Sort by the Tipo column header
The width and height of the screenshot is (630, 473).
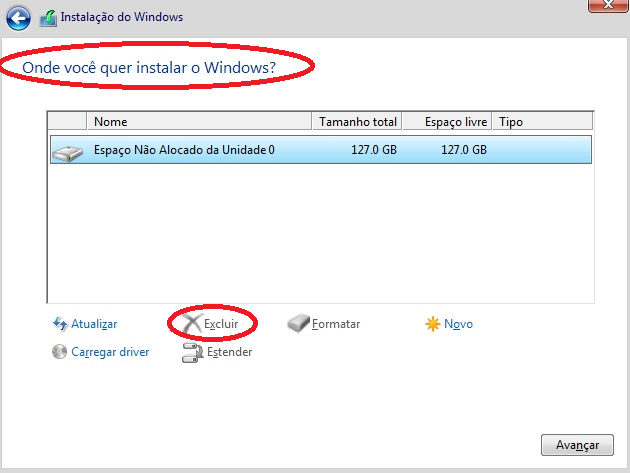[x=542, y=121]
